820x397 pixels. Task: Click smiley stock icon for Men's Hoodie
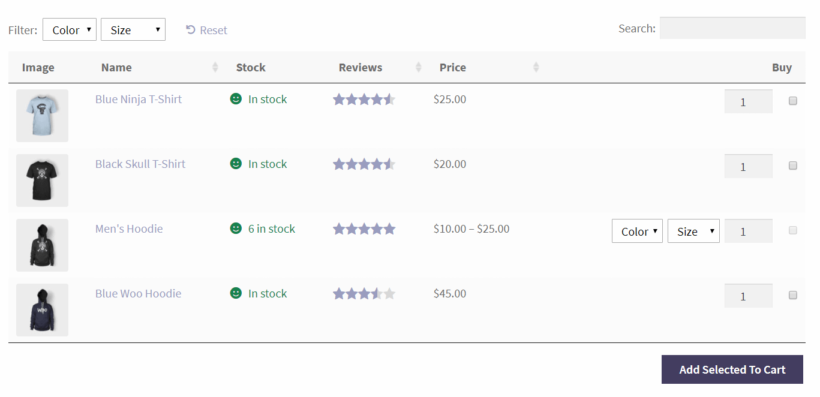point(236,228)
